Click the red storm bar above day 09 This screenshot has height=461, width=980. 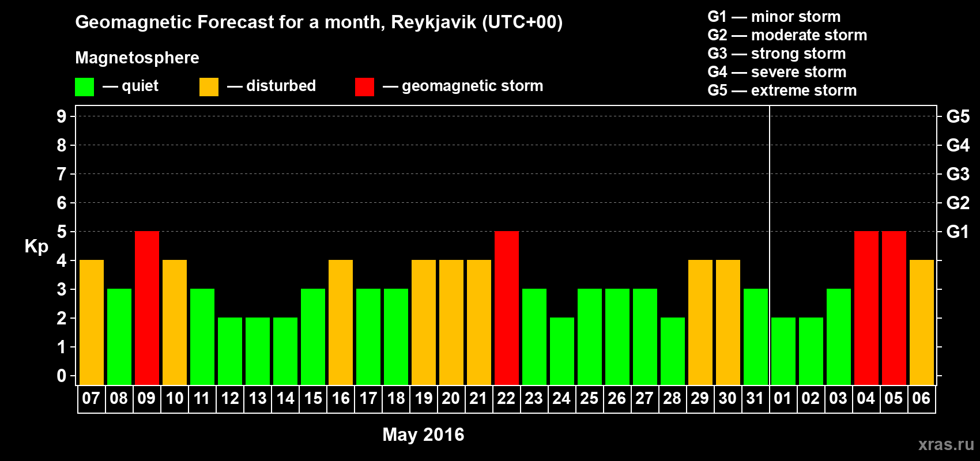(147, 308)
